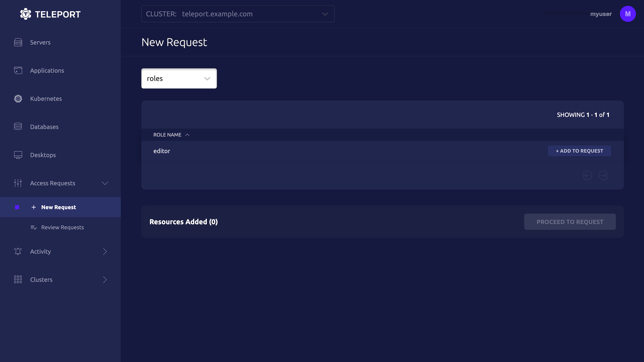
Task: Select the Activity sidebar icon
Action: coord(18,251)
